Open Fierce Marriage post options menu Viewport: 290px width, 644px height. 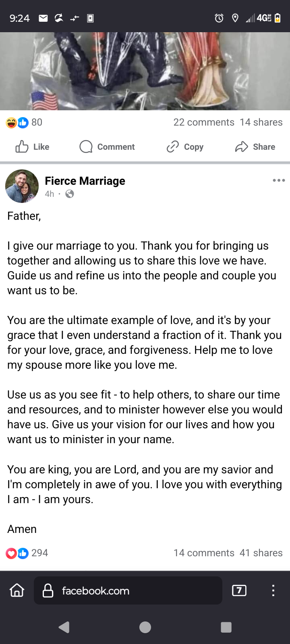pyautogui.click(x=278, y=180)
